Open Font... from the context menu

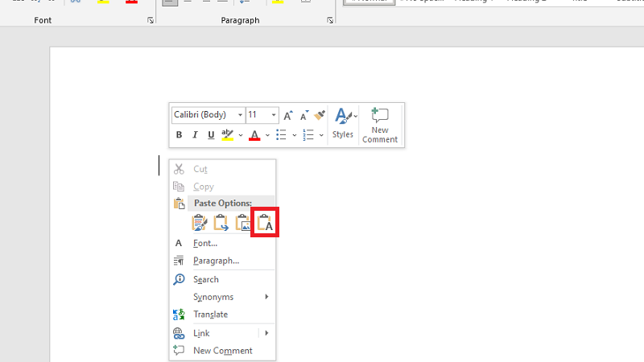pos(205,243)
